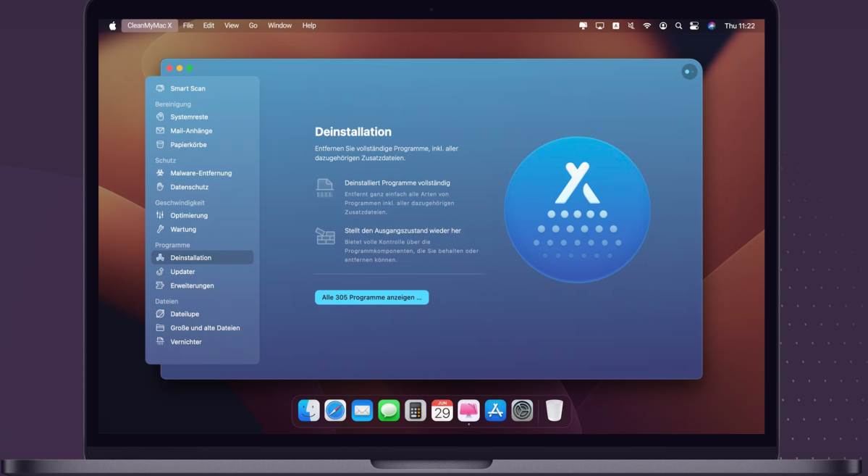Open the File menu

coord(188,25)
